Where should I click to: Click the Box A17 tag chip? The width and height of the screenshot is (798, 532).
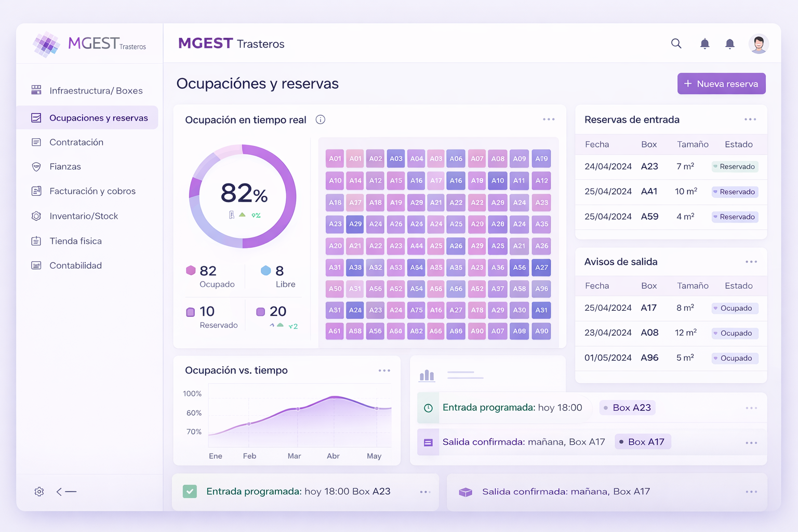(643, 442)
